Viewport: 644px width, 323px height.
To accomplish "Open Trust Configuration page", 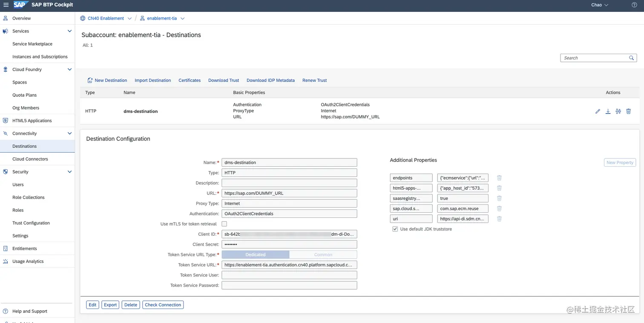I will click(31, 223).
